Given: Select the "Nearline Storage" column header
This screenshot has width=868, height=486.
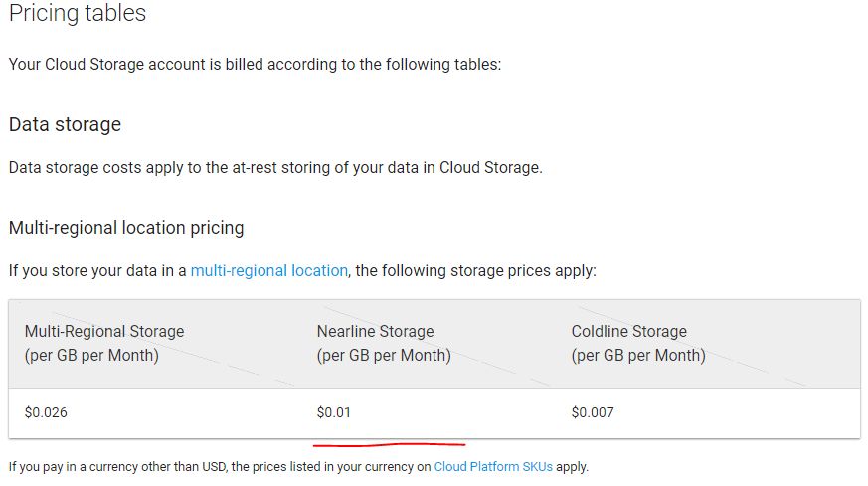Looking at the screenshot, I should click(375, 331).
